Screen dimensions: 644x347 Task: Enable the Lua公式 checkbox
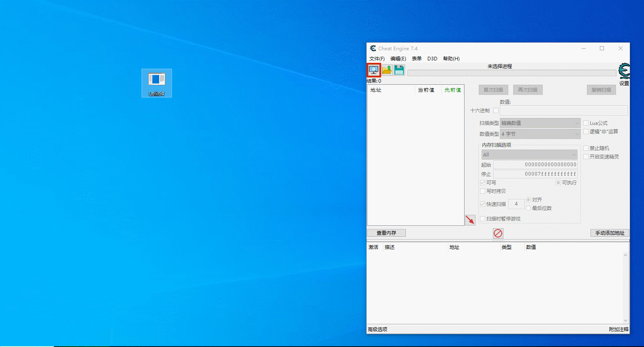586,123
